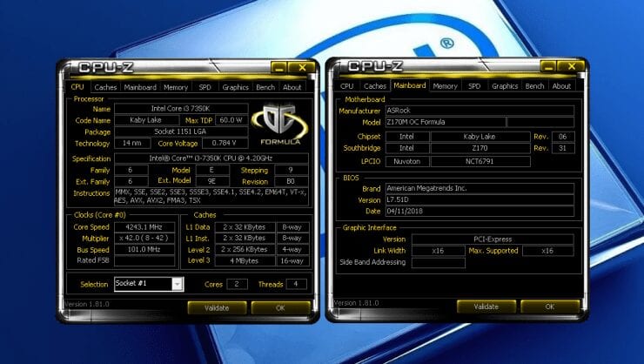The image size is (644, 364).
Task: Click OK button in left CPU-Z window
Action: [x=280, y=307]
